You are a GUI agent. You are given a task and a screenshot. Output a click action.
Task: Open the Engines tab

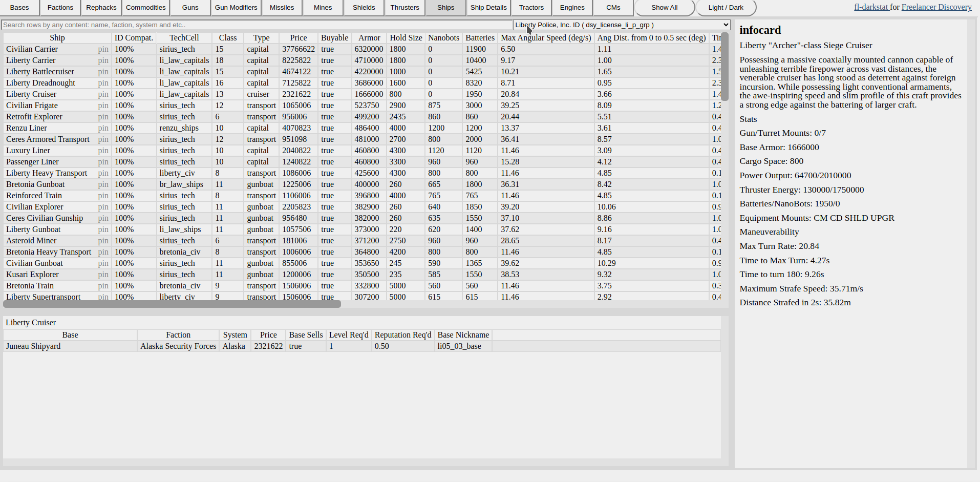[572, 8]
